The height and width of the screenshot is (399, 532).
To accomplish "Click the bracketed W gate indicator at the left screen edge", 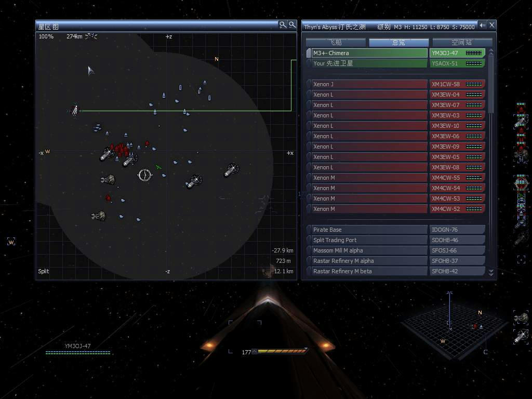I will 11,242.
